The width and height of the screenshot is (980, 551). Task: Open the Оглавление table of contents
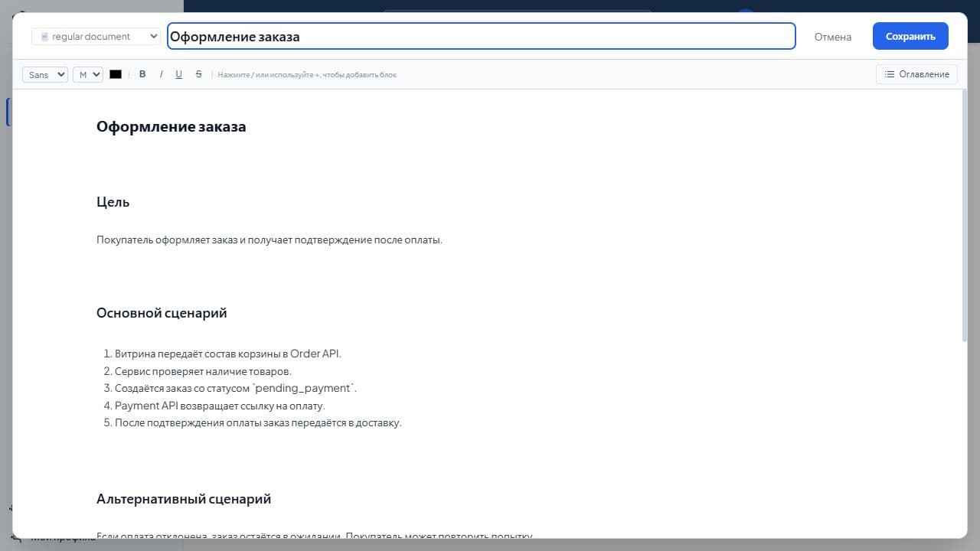[916, 74]
